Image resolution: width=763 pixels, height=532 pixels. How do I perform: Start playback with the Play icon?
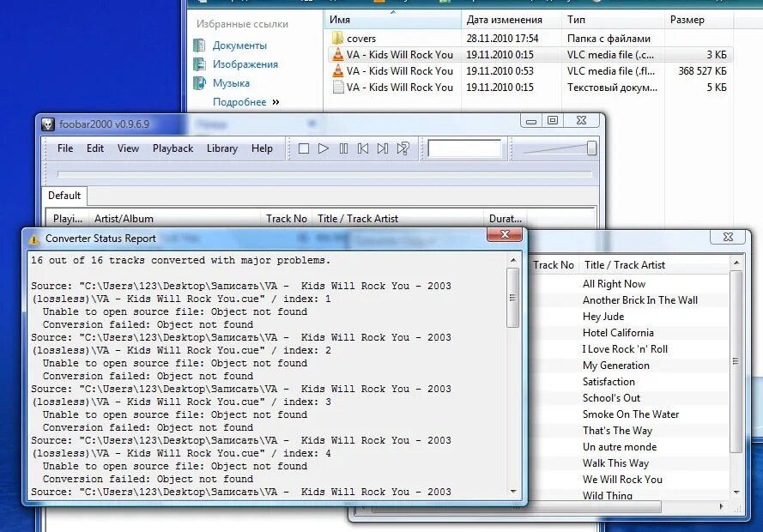coord(324,148)
